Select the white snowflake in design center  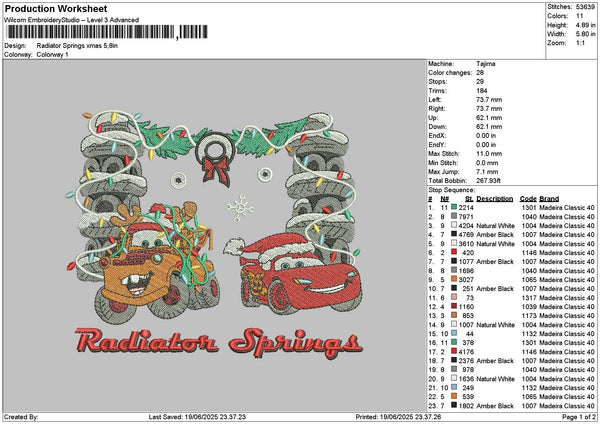[240, 208]
